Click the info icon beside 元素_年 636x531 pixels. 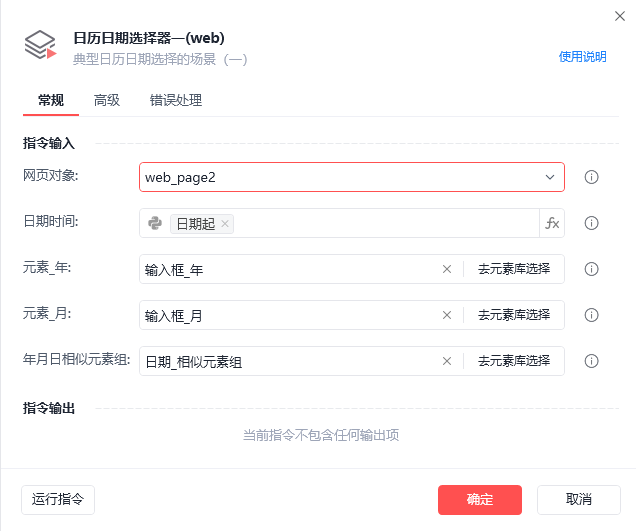(591, 269)
